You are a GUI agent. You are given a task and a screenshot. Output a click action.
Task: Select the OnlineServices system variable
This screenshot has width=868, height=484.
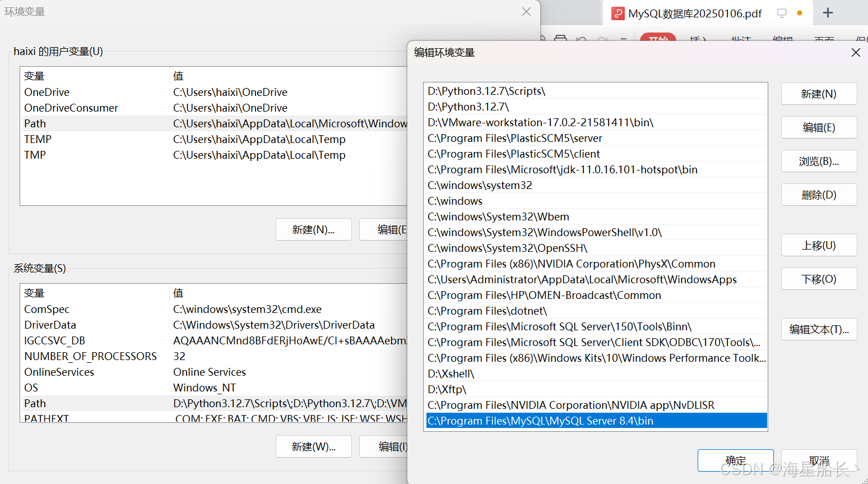point(214,372)
